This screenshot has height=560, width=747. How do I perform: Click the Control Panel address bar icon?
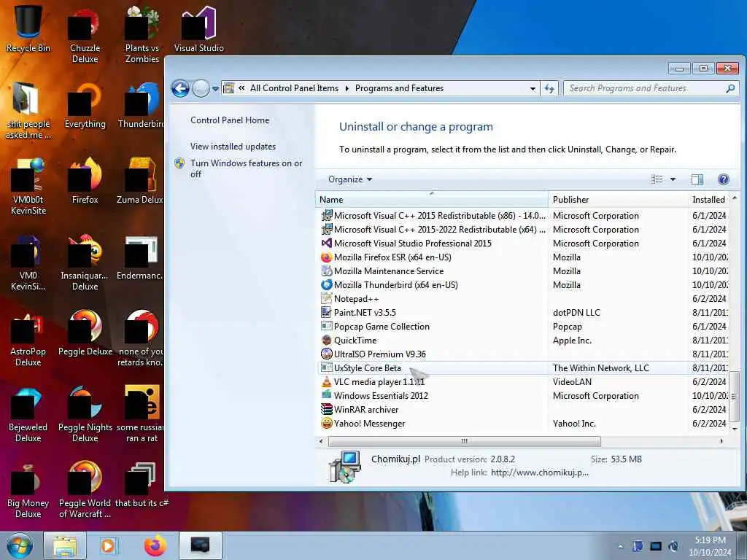tap(228, 88)
